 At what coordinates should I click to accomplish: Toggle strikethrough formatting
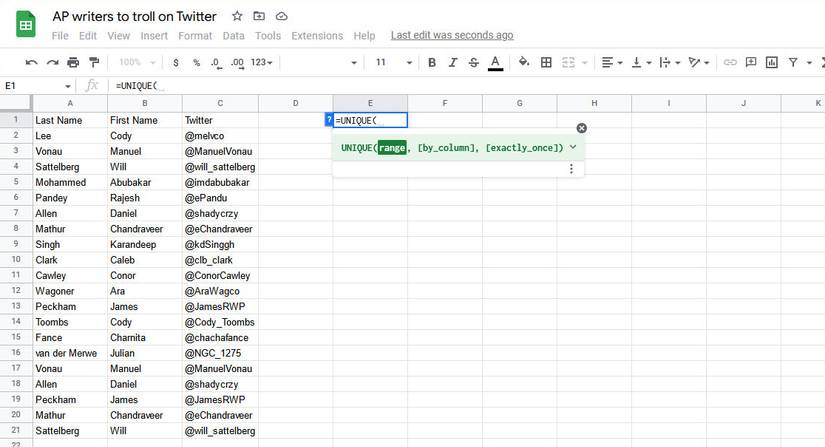coord(473,62)
